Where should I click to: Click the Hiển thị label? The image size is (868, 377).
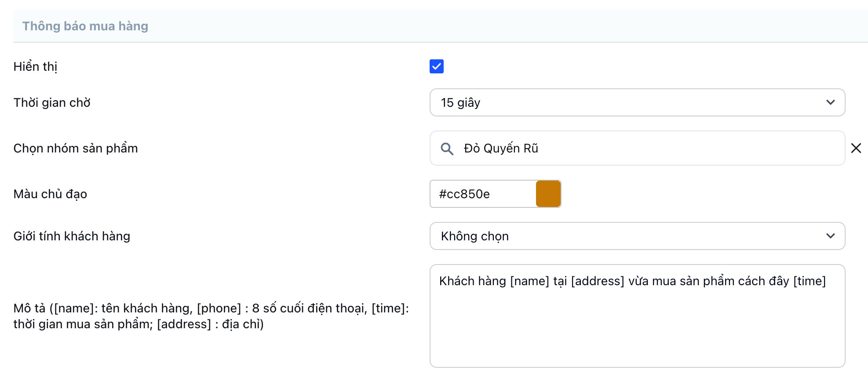(35, 66)
